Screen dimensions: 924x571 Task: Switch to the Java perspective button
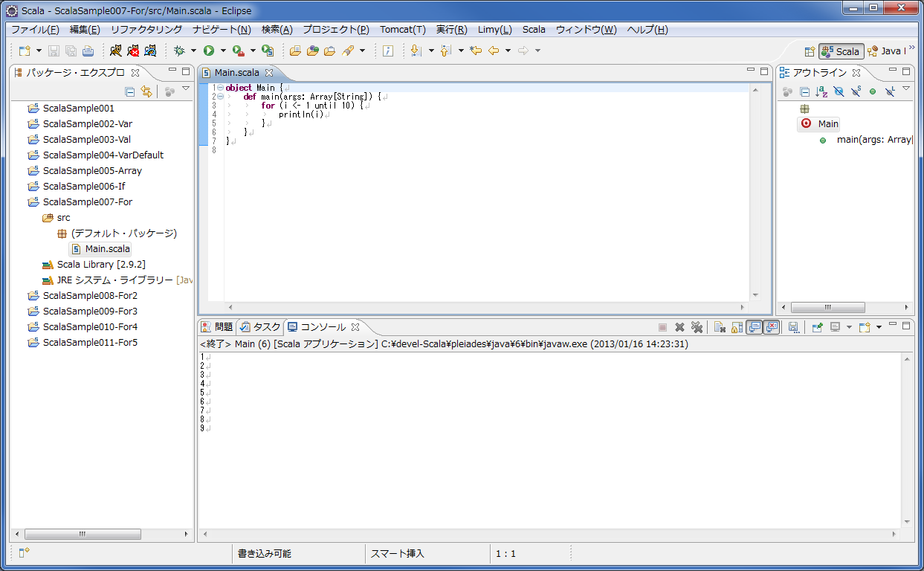pyautogui.click(x=886, y=51)
